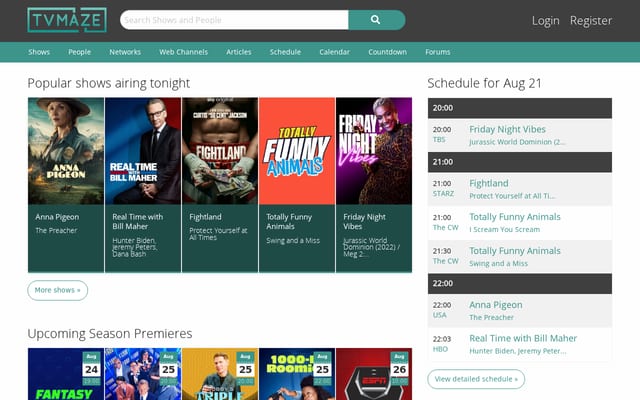Viewport: 640px width, 400px height.
Task: Open Jurassic World Dominion schedule episode
Action: [517, 142]
